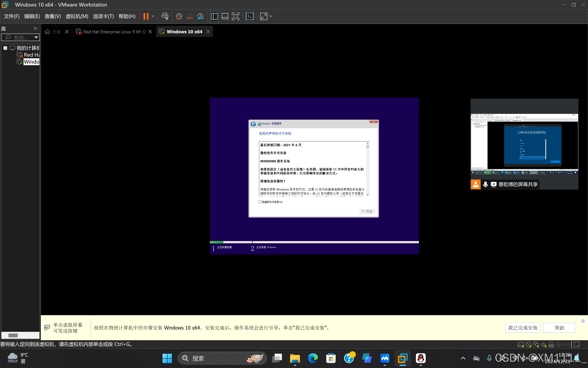Close the Windows 10 x64 tab
The image size is (588, 368).
pos(208,32)
